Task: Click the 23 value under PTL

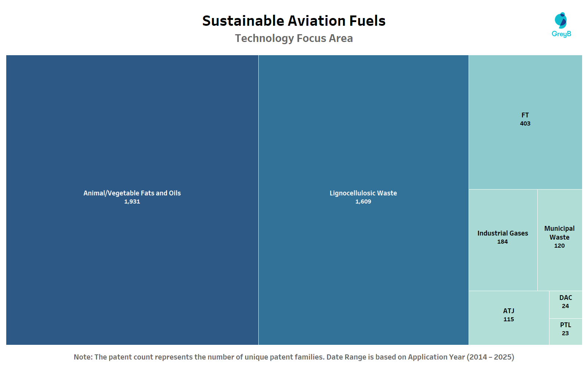Action: (x=565, y=333)
